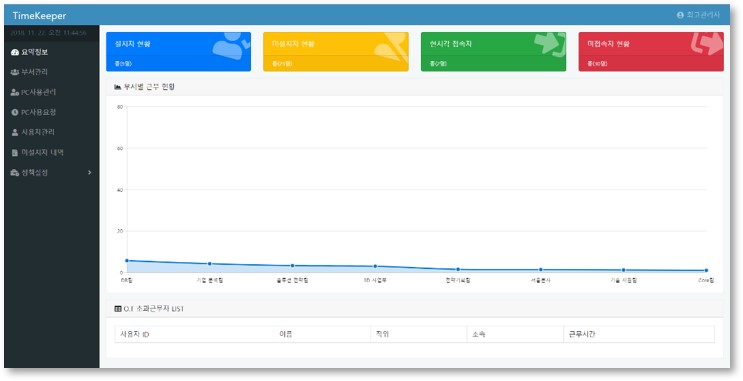
Task: Click the user avatar icon beside 최고관리자
Action: click(x=680, y=15)
